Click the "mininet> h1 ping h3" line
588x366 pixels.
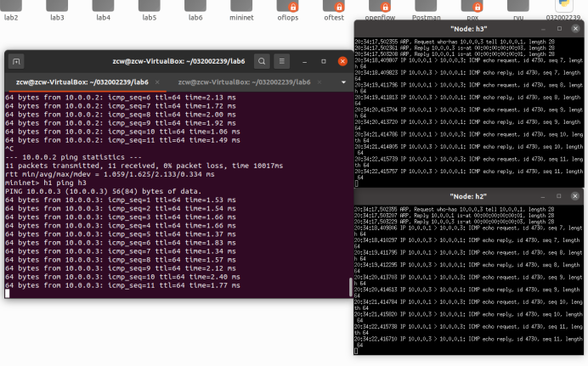46,183
